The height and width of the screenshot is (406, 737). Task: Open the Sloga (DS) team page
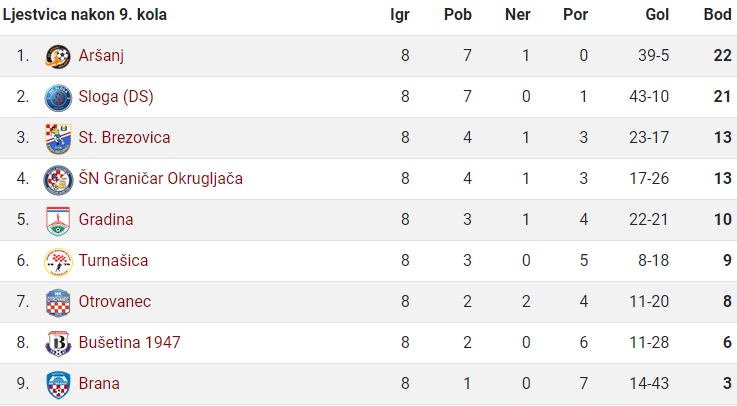tap(116, 96)
